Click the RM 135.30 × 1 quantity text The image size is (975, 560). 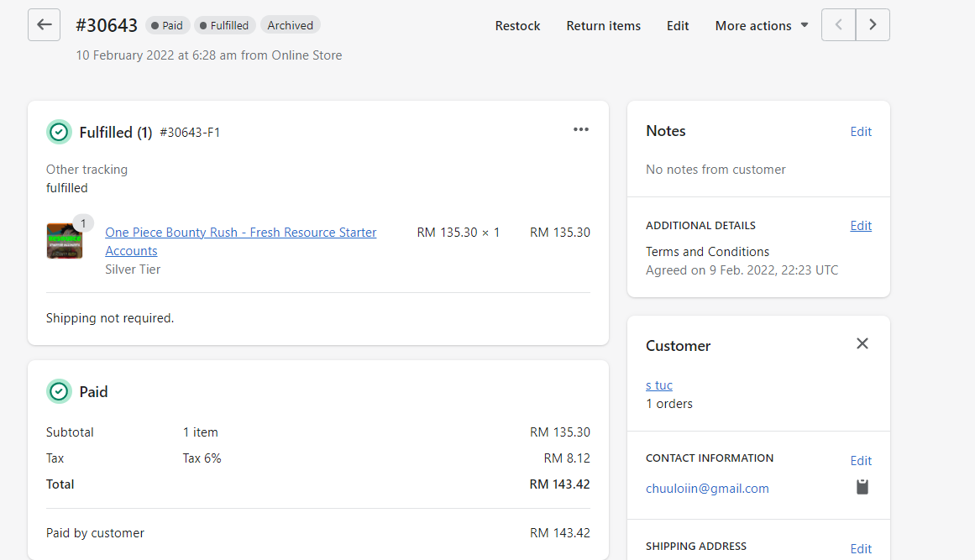click(459, 233)
